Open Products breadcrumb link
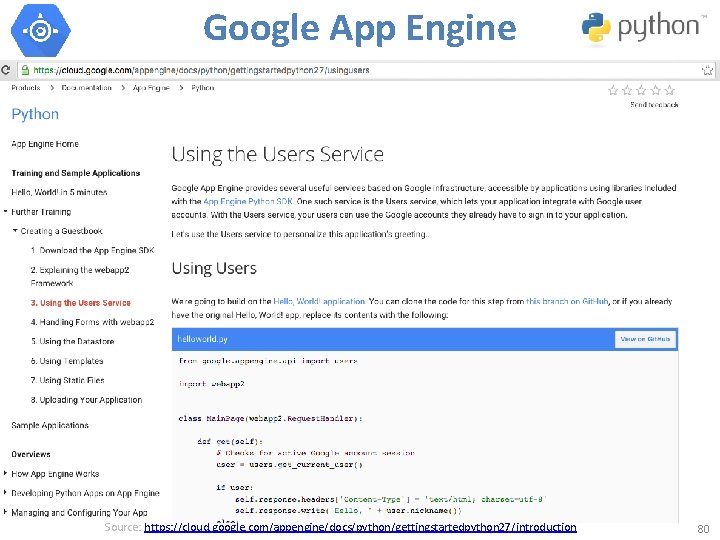This screenshot has height=540, width=720. [x=26, y=88]
